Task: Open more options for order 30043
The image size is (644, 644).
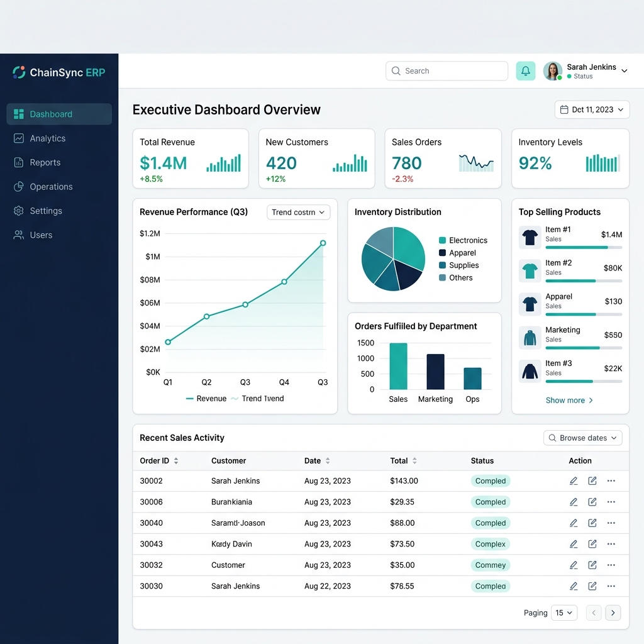Action: tap(611, 544)
